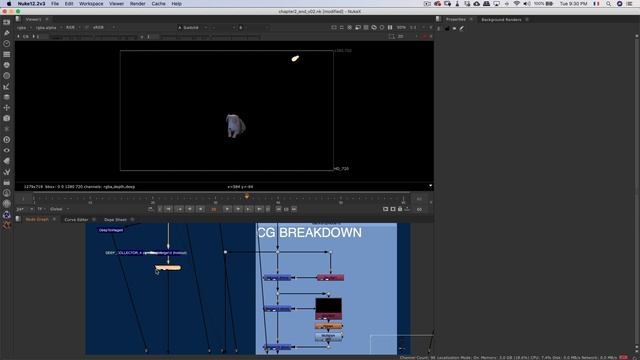The width and height of the screenshot is (640, 360).
Task: Click the viewer gamma slider
Action: (210, 37)
